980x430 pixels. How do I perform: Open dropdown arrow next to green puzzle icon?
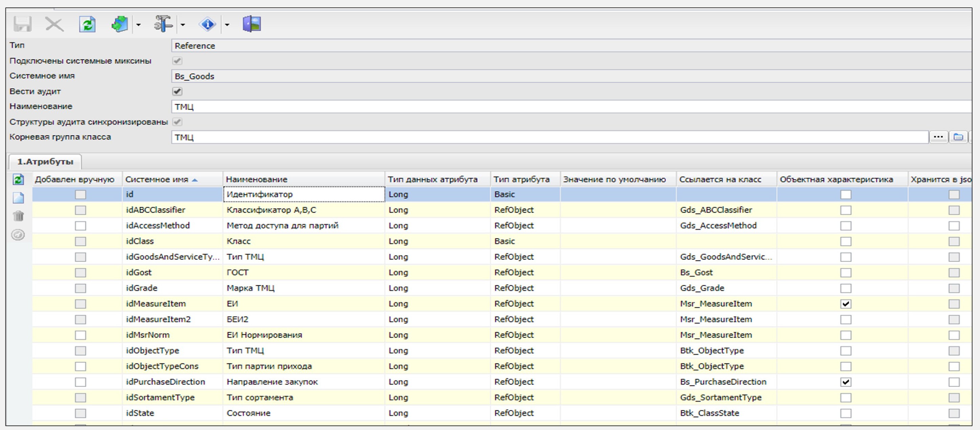point(139,25)
